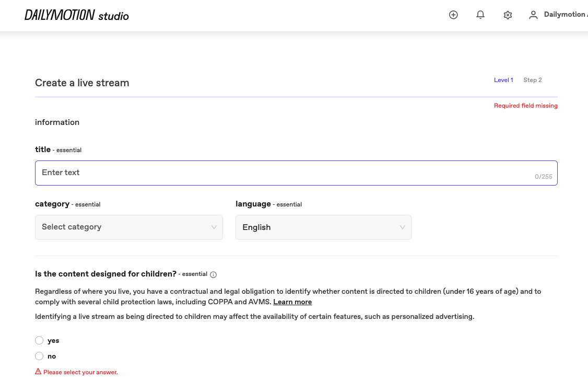Open the create content plus icon
588x391 pixels.
pyautogui.click(x=453, y=15)
